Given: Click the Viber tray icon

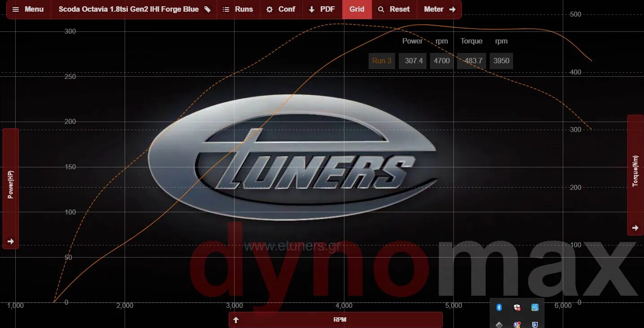Looking at the screenshot, I should tap(517, 324).
